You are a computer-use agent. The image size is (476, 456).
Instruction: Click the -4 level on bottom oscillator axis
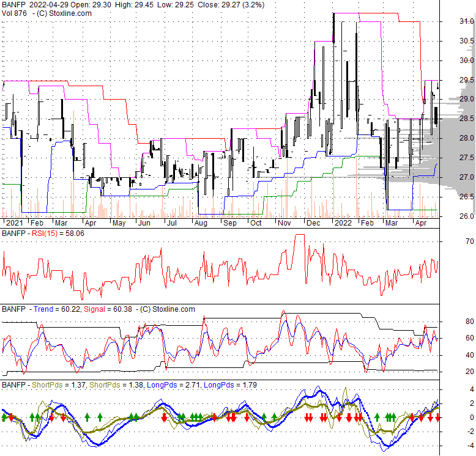click(471, 446)
